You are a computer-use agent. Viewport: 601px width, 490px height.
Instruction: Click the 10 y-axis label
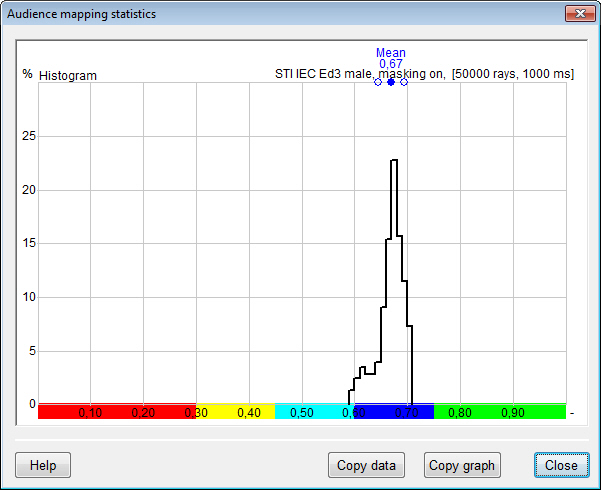coord(28,297)
